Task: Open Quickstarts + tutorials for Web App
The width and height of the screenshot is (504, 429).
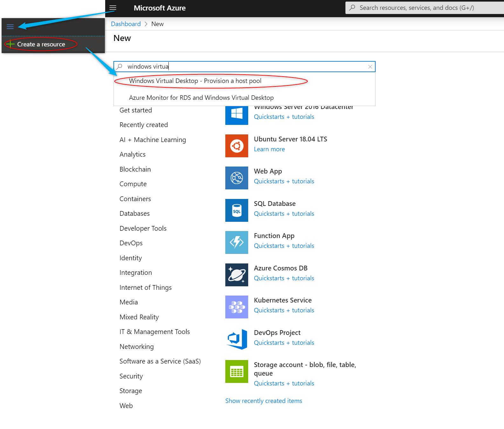Action: click(x=284, y=181)
